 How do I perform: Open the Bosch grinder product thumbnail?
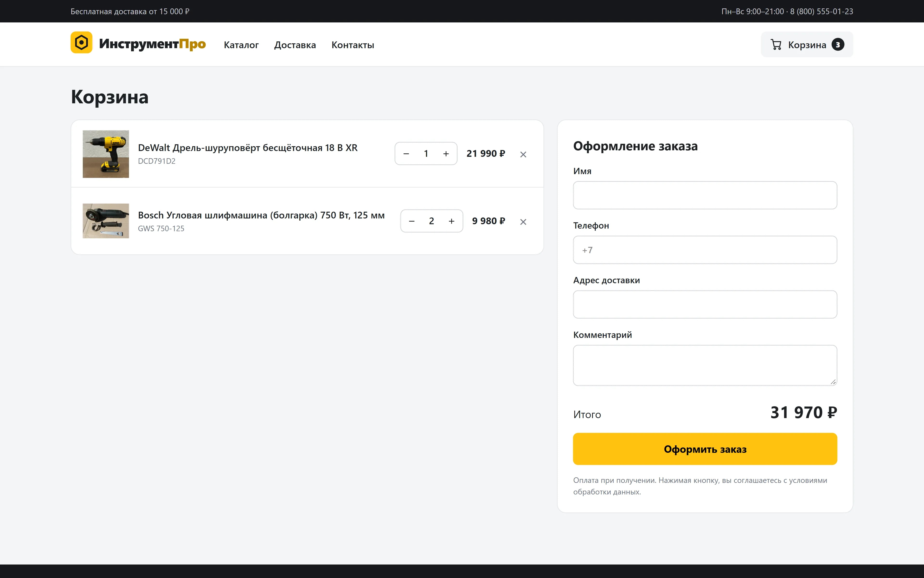[106, 221]
